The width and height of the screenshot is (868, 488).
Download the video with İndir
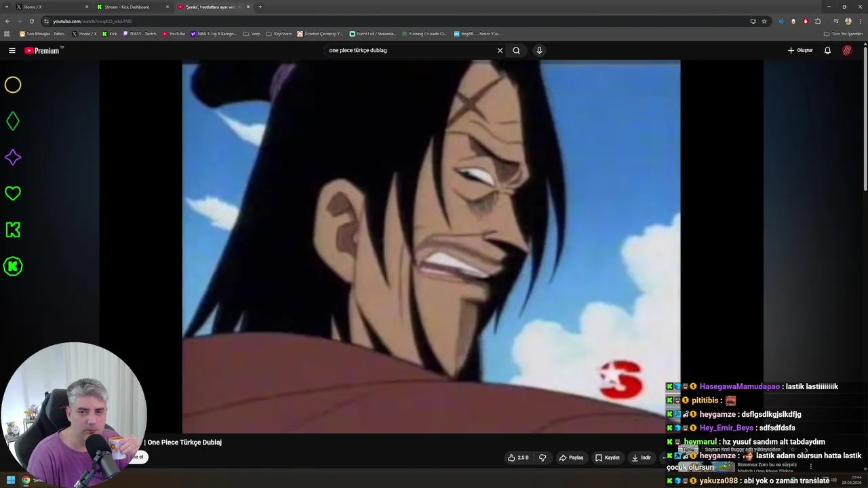641,457
